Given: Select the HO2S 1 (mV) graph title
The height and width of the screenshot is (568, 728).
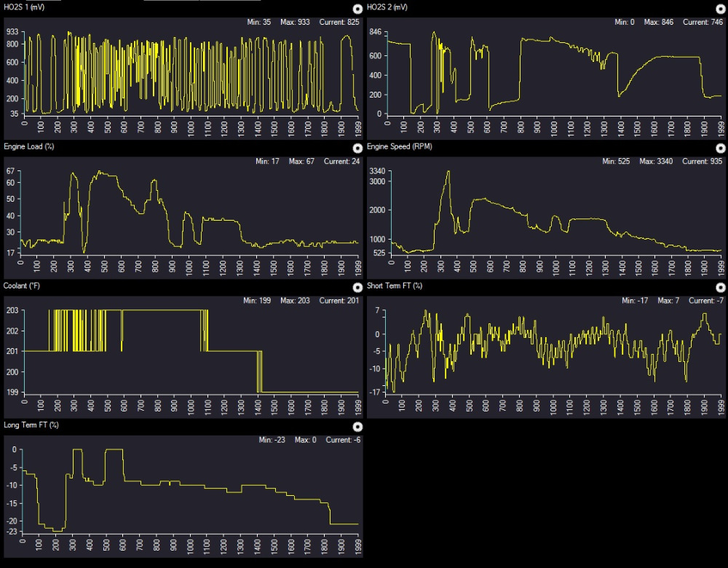Looking at the screenshot, I should click(24, 7).
